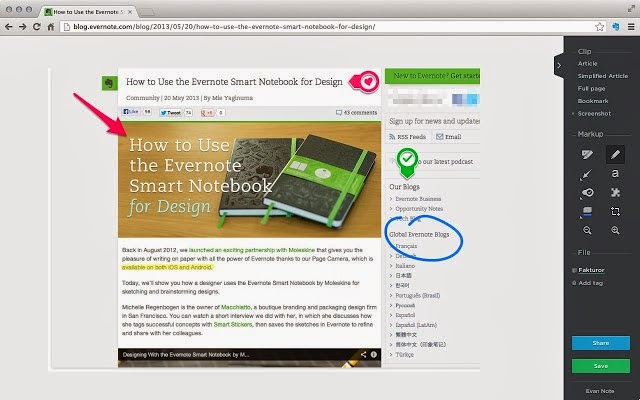Click the Smart Notebook banner image
The height and width of the screenshot is (400, 640).
click(x=249, y=180)
